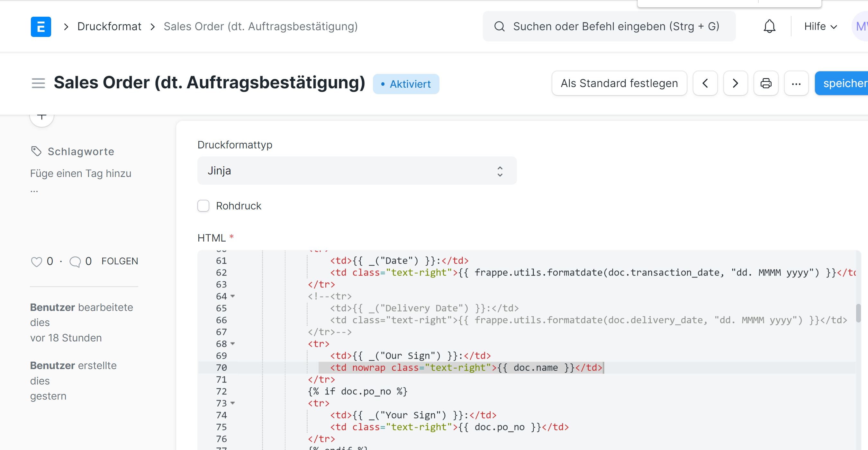Place cursor in line 70 doc.name code
Screen dimensions: 868x450
tap(535, 367)
